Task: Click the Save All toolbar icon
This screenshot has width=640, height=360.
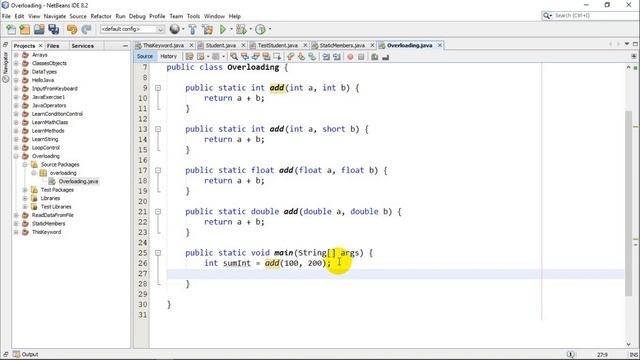Action: click(53, 29)
